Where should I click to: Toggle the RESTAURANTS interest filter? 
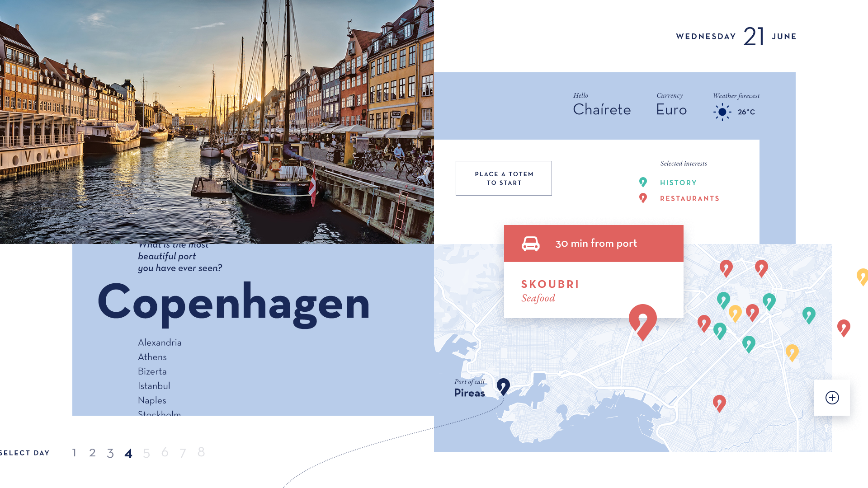click(x=689, y=198)
